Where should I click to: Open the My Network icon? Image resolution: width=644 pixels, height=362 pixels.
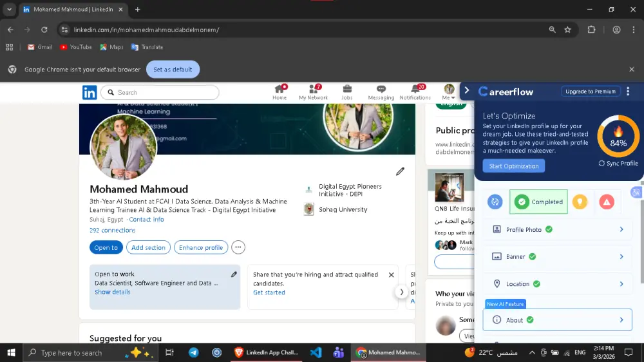313,93
